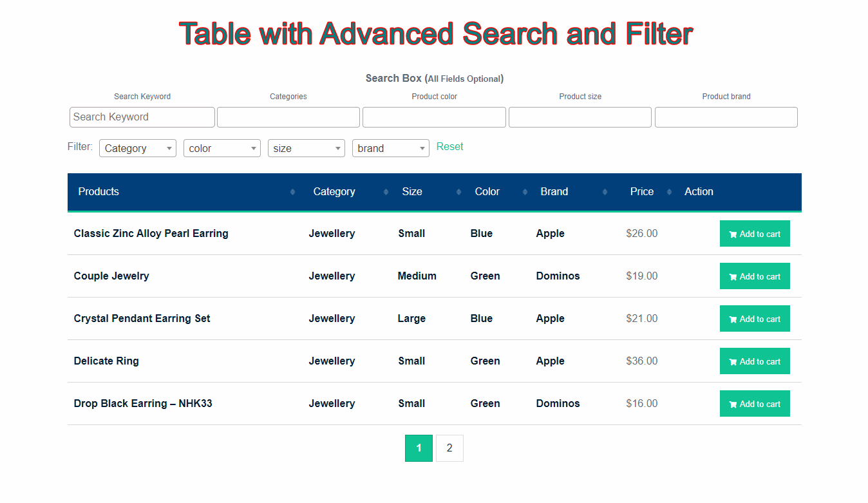This screenshot has width=868, height=503.
Task: Add Delicate Ring to cart
Action: pos(755,361)
